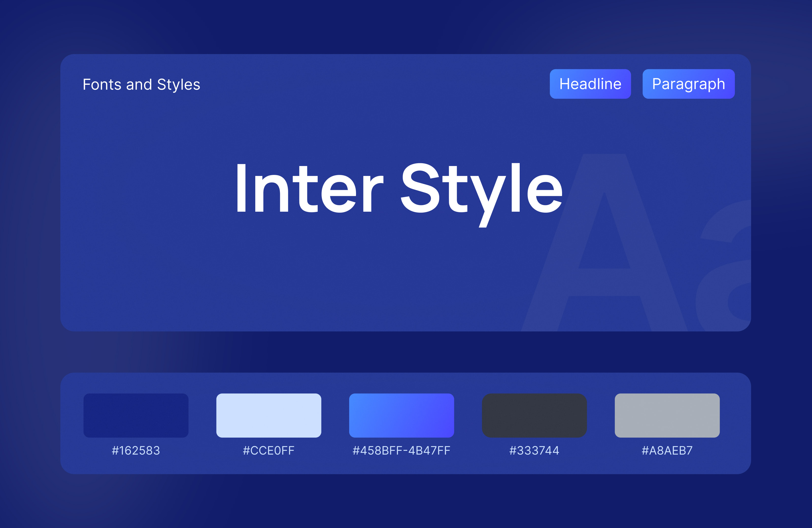Pick the charcoal #333744 swatch

pos(534,415)
